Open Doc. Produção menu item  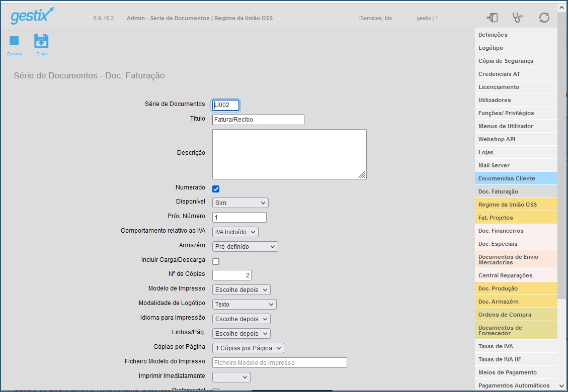[x=516, y=288]
